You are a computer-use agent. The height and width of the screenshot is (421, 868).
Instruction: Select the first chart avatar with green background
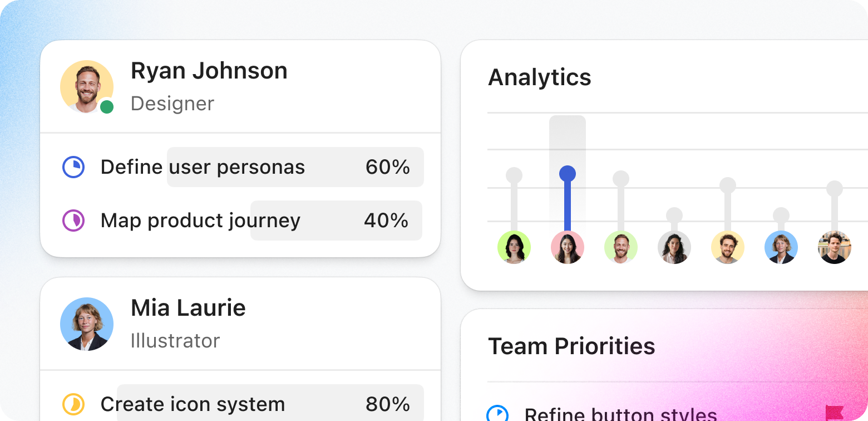(514, 247)
